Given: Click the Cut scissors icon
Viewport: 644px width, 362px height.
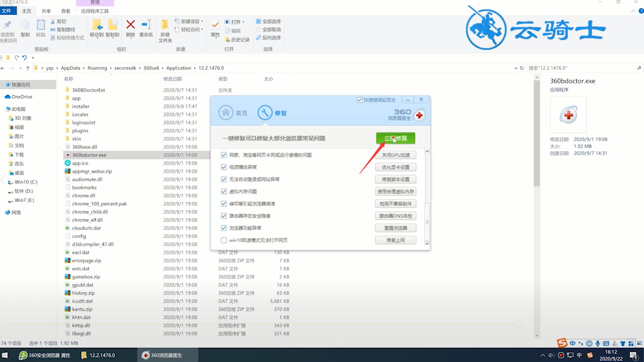Looking at the screenshot, I should pos(53,21).
